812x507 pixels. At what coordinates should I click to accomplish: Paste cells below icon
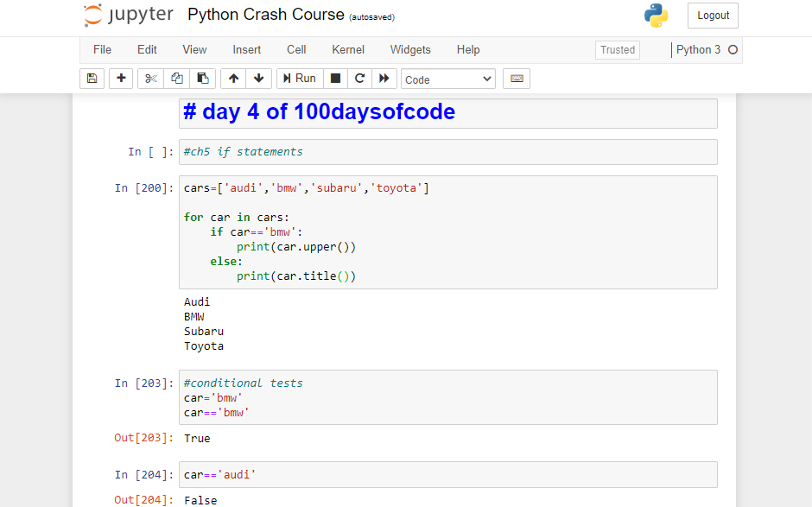[202, 79]
